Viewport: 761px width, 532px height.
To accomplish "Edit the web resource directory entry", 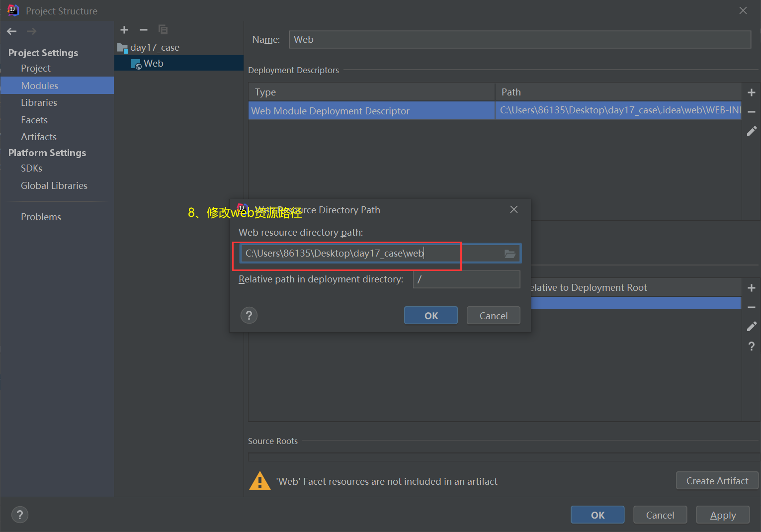I will coord(752,326).
